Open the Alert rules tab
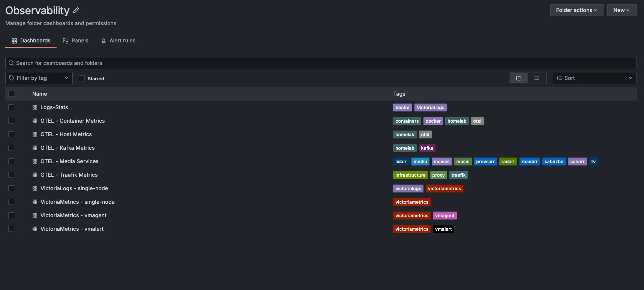 tap(118, 41)
